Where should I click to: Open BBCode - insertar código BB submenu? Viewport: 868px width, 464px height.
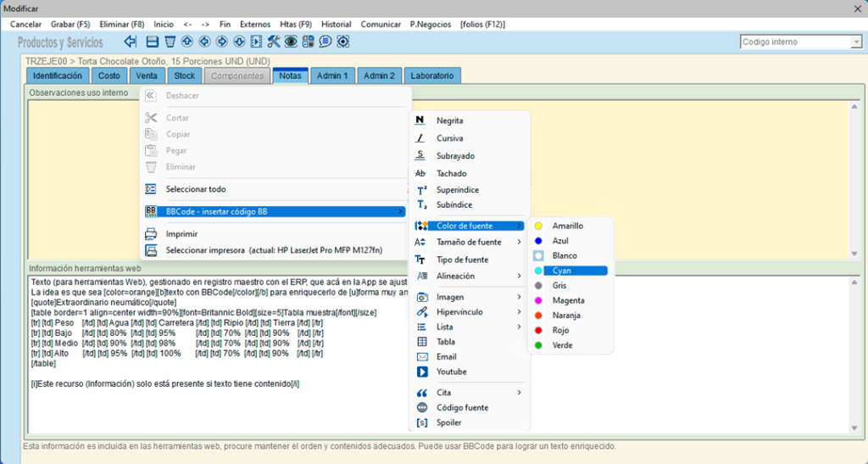tap(275, 211)
